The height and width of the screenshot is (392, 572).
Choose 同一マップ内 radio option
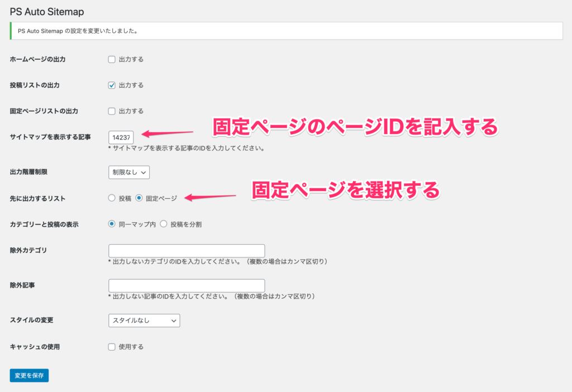tap(112, 224)
